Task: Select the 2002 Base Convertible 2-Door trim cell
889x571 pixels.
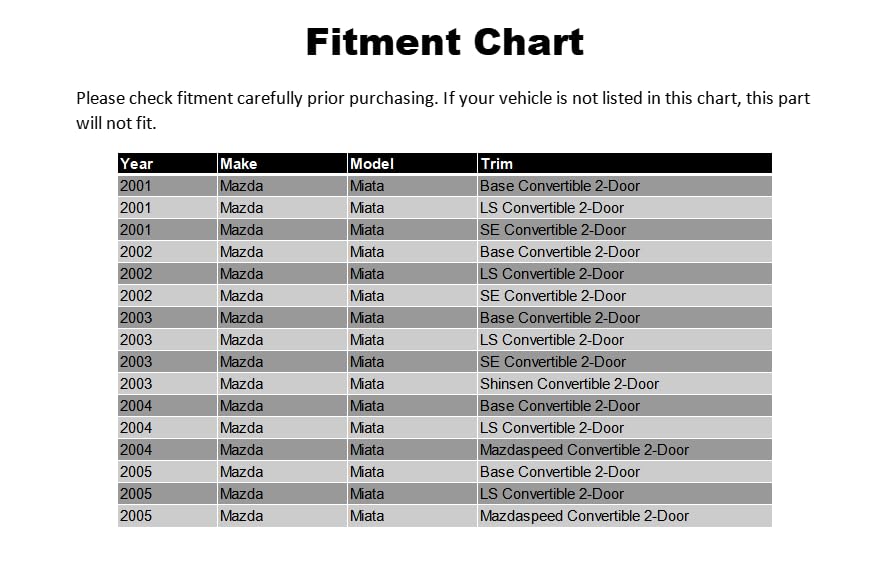Action: [x=560, y=252]
